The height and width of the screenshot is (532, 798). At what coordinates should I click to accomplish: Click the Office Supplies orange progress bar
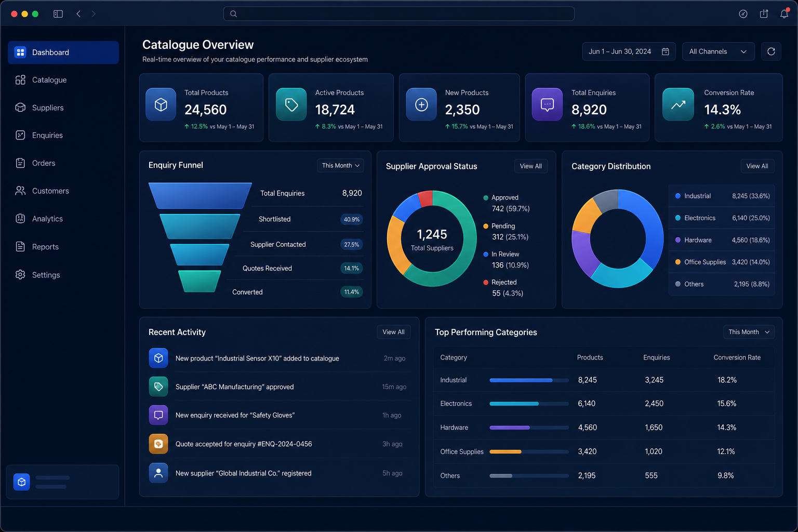(x=529, y=452)
